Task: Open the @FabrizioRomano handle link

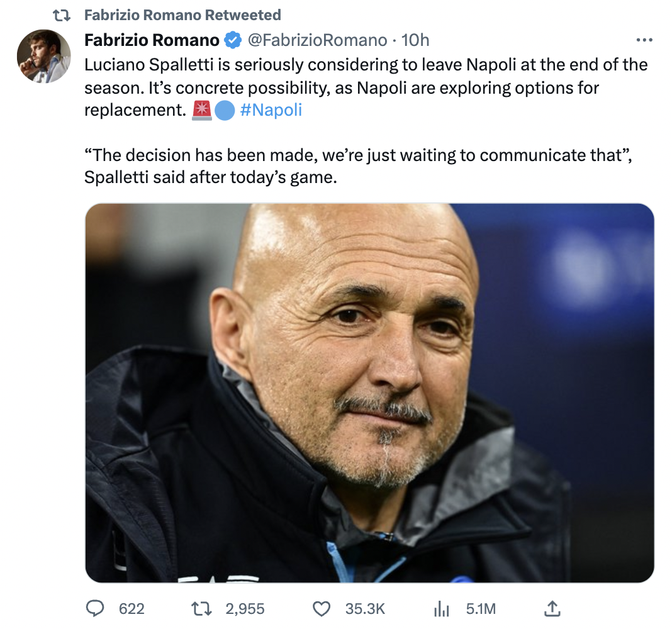Action: pos(317,41)
